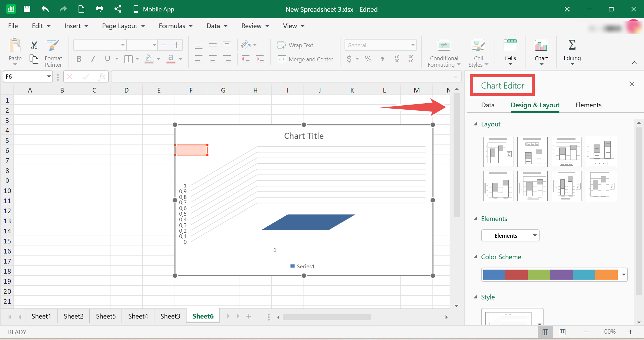Decrease the decimal places
Screen dimensions: 644x340
coord(411,59)
